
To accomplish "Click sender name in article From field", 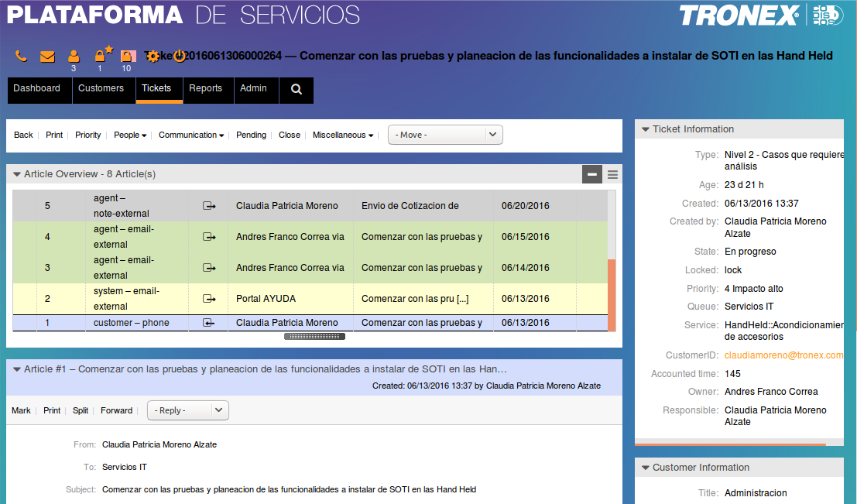I will [159, 445].
